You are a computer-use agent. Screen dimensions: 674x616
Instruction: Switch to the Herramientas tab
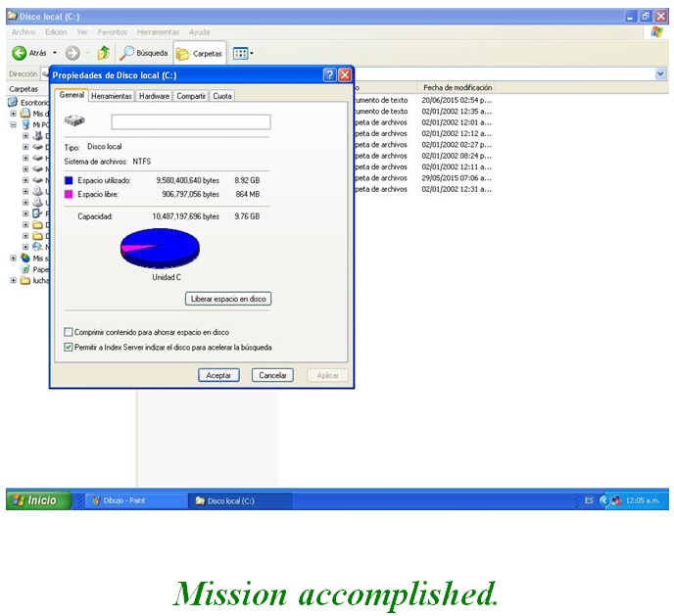(x=112, y=96)
